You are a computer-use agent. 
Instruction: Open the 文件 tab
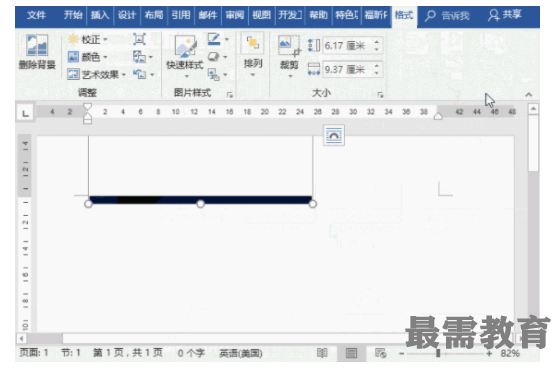pyautogui.click(x=36, y=15)
